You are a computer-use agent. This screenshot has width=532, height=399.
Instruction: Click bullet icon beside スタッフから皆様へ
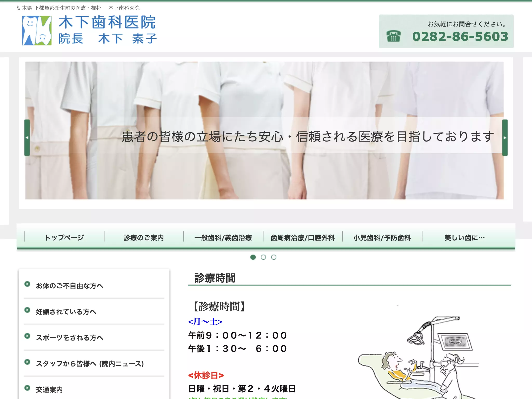tap(27, 362)
